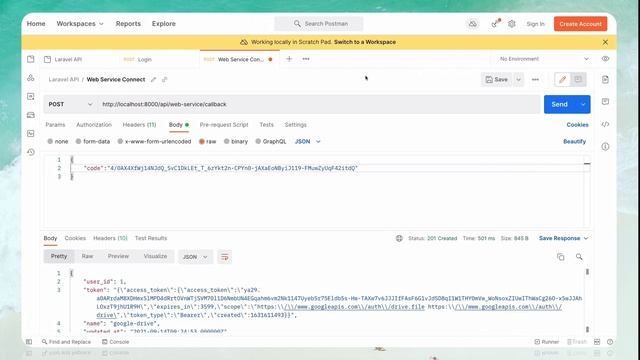Toggle response line wrap icon
The width and height of the screenshot is (640, 360).
coord(224,257)
